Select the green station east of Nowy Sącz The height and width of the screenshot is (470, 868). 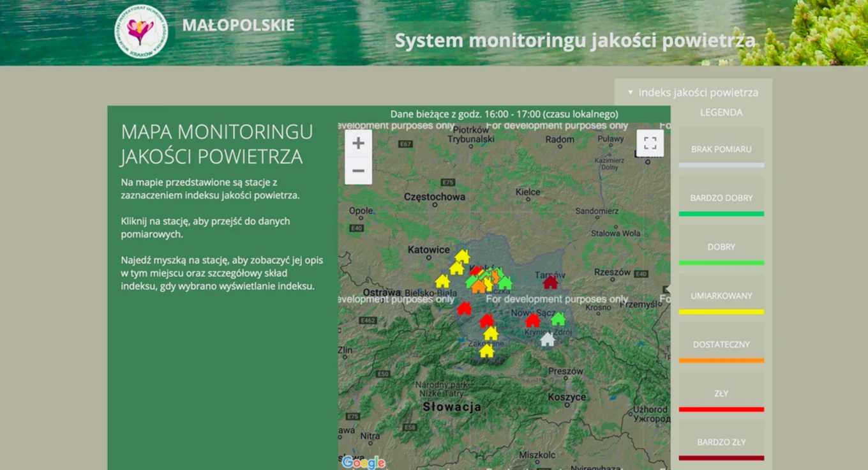point(558,319)
